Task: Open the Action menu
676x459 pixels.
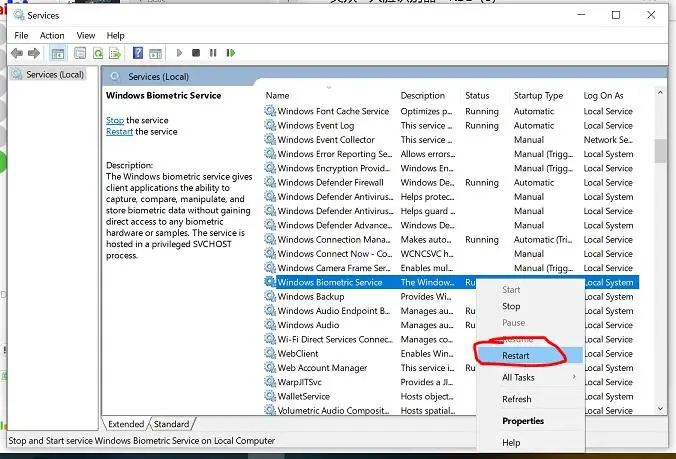Action: [x=52, y=35]
